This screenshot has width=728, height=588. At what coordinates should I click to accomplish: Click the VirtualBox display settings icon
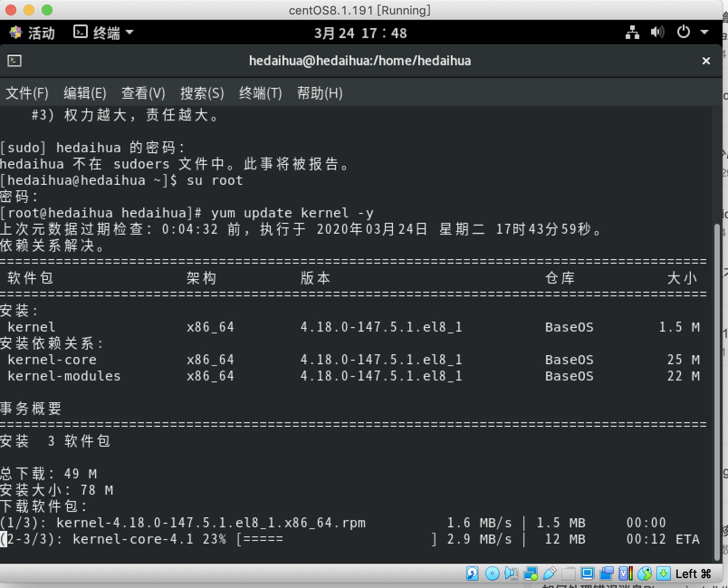coord(587,574)
